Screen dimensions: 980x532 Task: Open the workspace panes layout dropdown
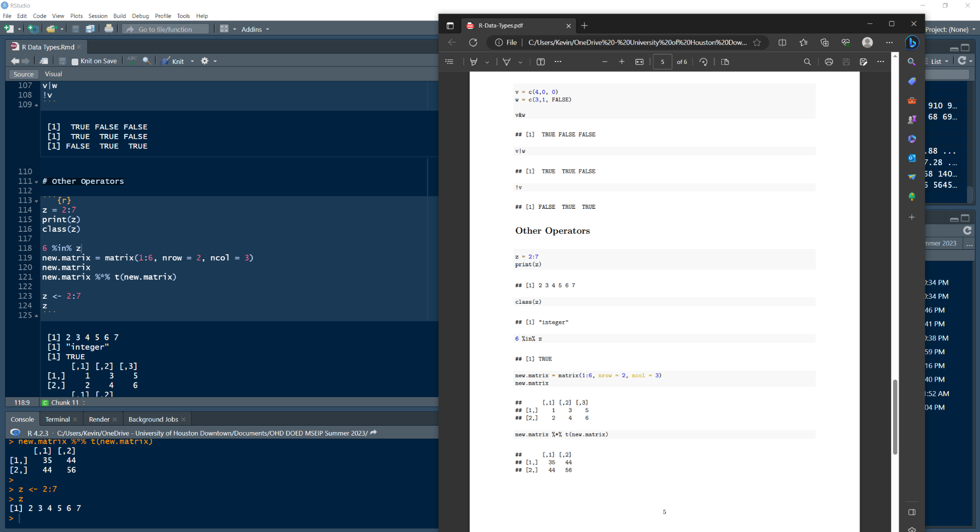coord(227,29)
